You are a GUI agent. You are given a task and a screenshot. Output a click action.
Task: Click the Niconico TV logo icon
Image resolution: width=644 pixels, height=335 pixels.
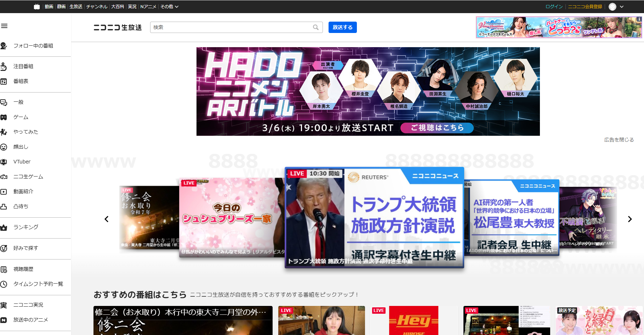point(36,6)
